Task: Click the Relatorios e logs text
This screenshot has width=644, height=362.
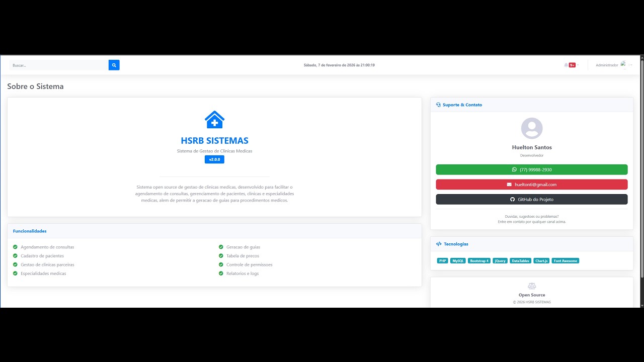Action: pos(243,274)
